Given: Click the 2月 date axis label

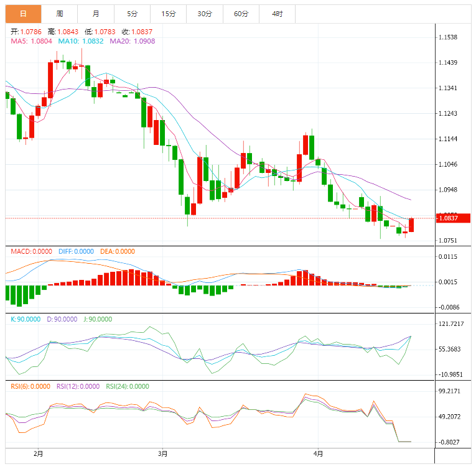Looking at the screenshot, I should click(x=38, y=454).
